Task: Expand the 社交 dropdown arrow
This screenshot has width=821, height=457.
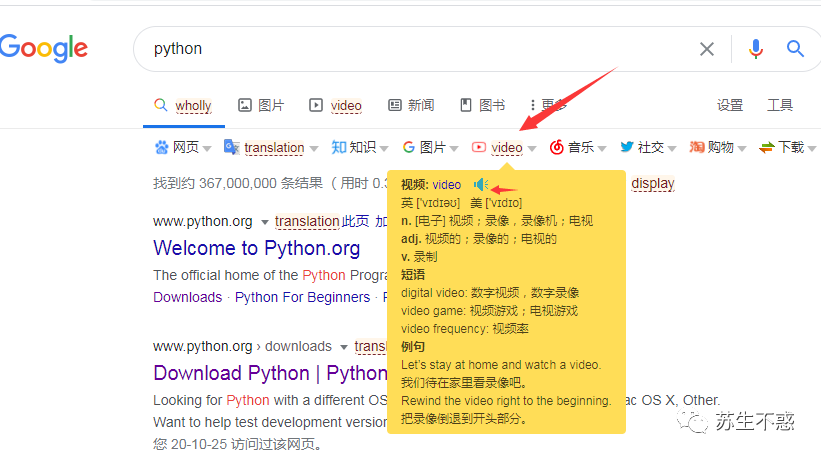Action: 672,149
